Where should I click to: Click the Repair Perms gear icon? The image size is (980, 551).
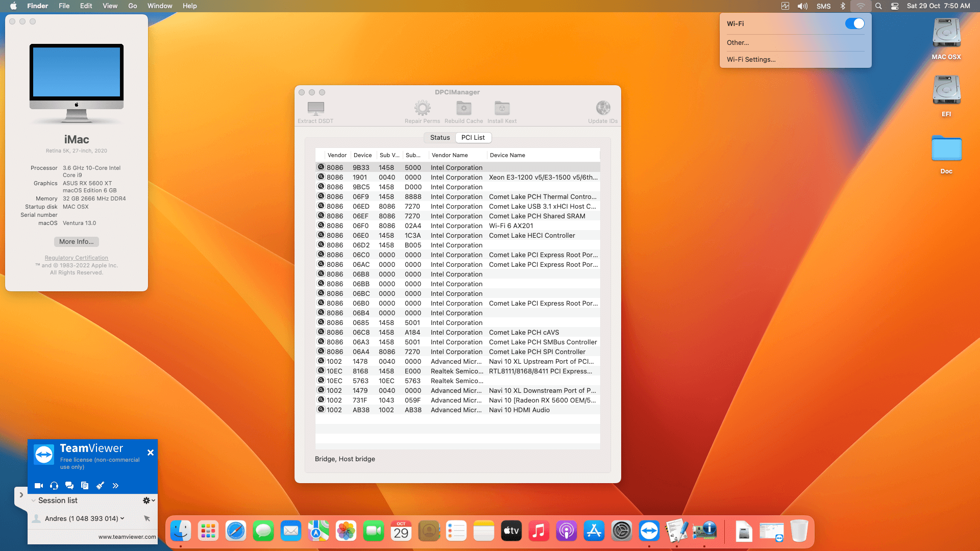point(422,108)
